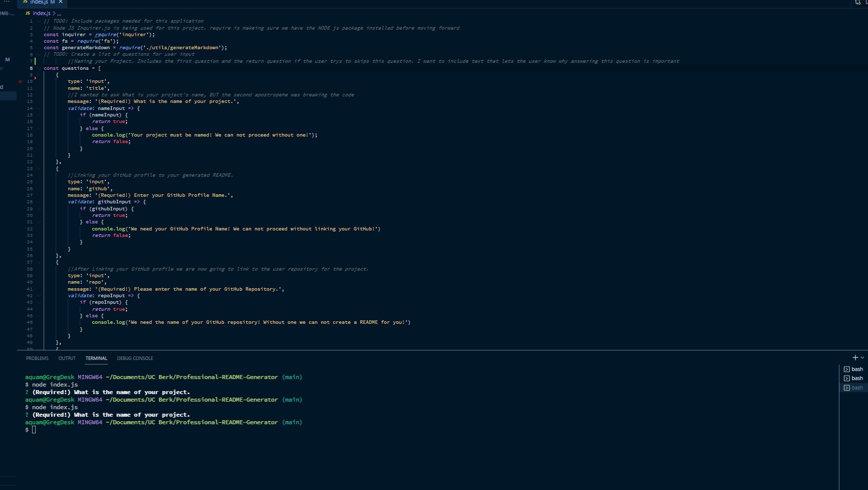This screenshot has height=490, width=868.
Task: Click the "Your project must be named!" console.log line
Action: click(205, 135)
